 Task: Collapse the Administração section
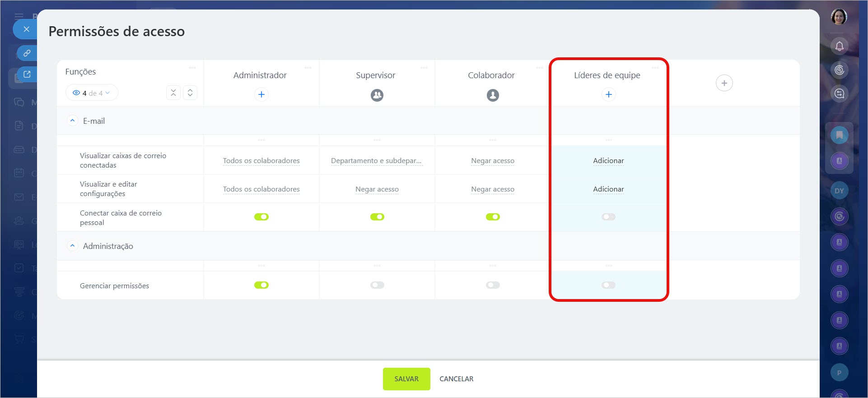point(72,246)
